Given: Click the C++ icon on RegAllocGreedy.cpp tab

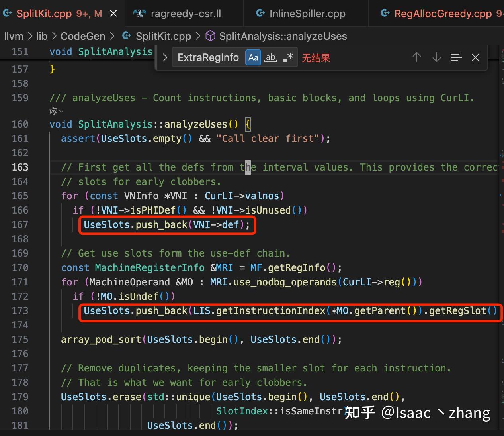Looking at the screenshot, I should coord(385,14).
